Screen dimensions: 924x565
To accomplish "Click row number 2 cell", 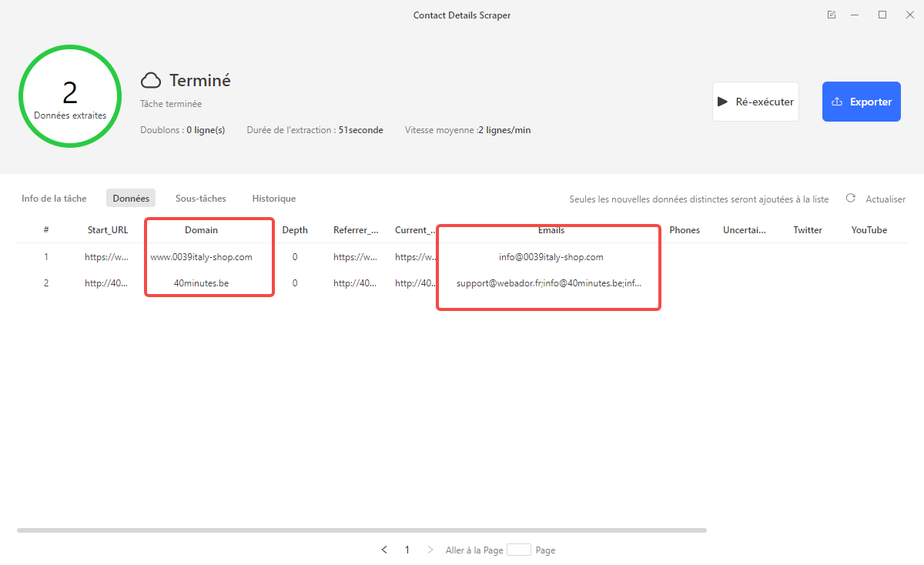I will tap(46, 283).
